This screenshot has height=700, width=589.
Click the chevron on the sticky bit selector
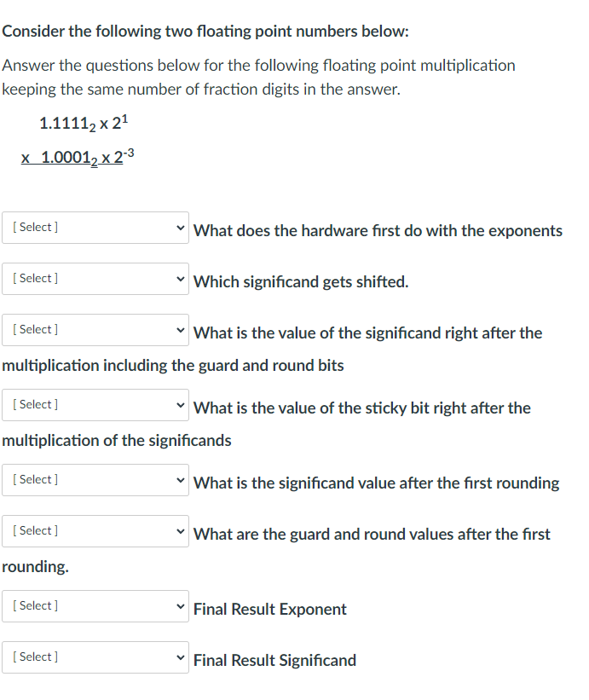[x=179, y=404]
